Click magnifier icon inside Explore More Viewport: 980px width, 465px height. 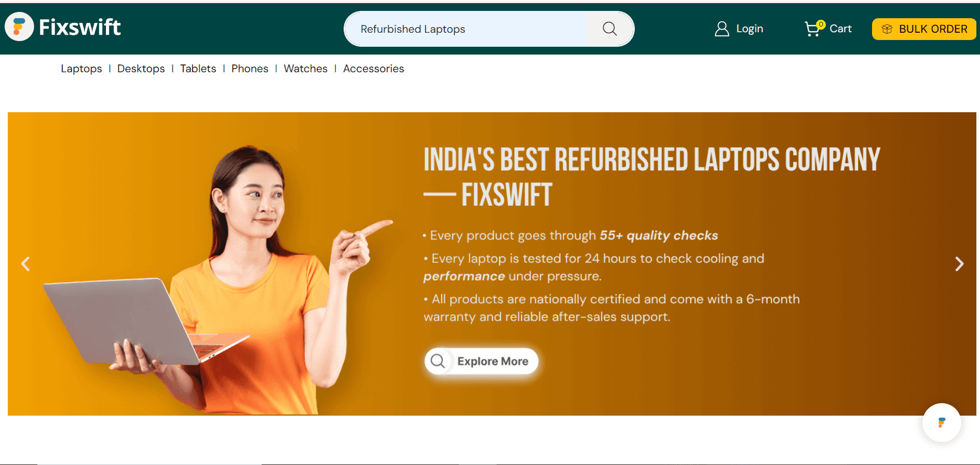pyautogui.click(x=438, y=361)
